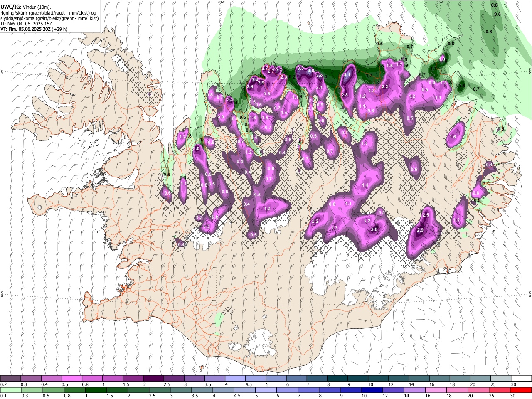
Task: Click the darkest purple snow swatch starting at 2
Action: [153, 378]
